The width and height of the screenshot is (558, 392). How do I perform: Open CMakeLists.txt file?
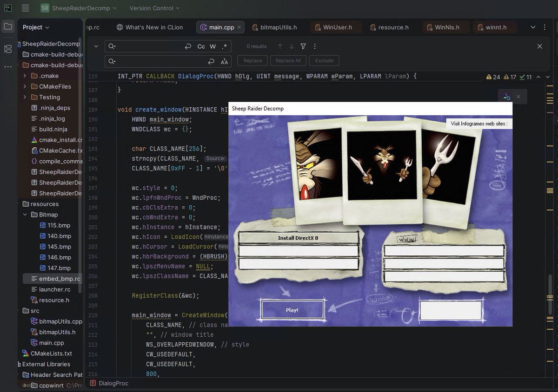pyautogui.click(x=47, y=353)
